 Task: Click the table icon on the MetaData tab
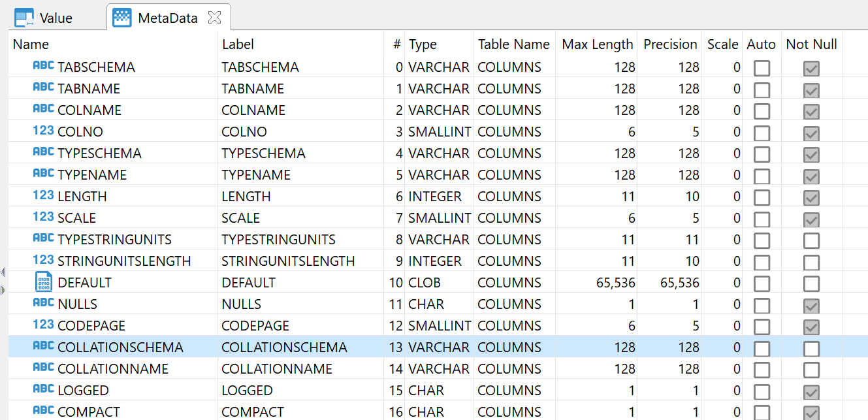click(x=123, y=17)
